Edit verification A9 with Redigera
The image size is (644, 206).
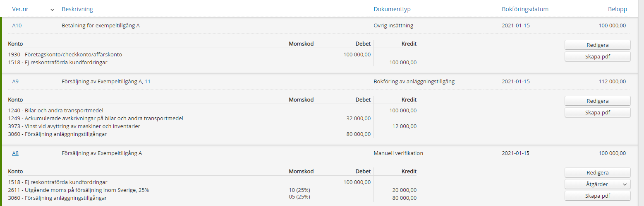coord(597,101)
